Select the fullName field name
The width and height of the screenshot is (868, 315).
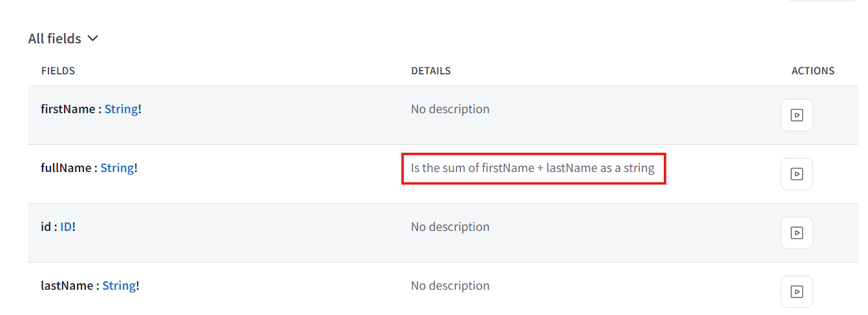click(65, 168)
